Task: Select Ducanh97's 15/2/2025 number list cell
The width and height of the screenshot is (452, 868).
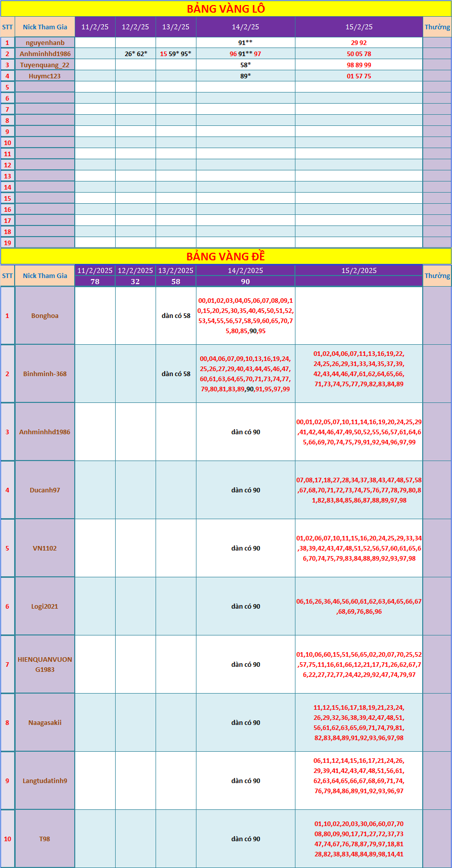Action: [359, 490]
